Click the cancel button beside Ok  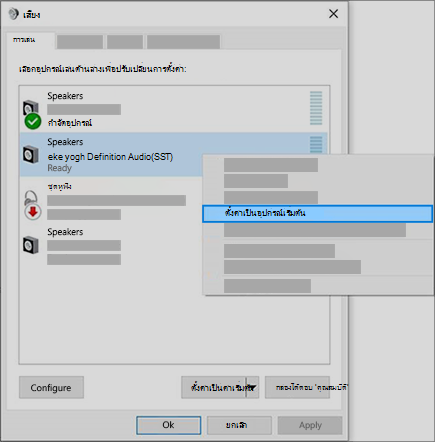pyautogui.click(x=239, y=425)
